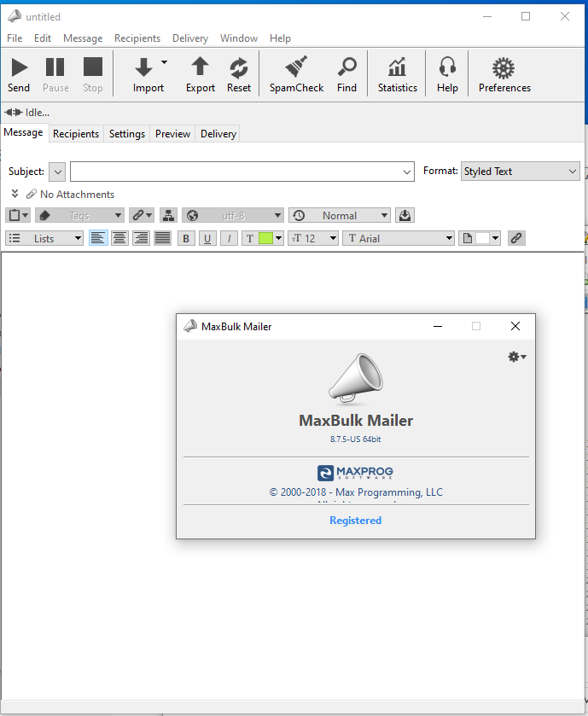Click the green text color swatch
Image resolution: width=588 pixels, height=716 pixels.
point(265,239)
